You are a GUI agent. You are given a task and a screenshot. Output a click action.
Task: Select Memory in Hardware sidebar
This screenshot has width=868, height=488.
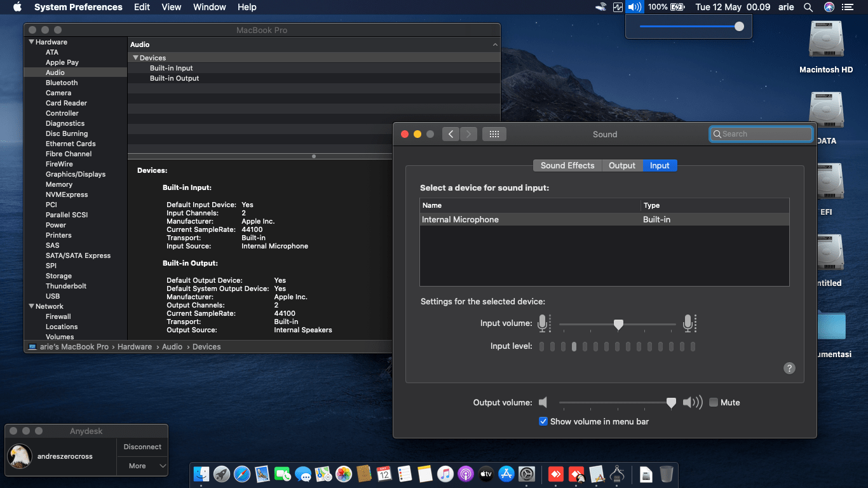pos(59,184)
